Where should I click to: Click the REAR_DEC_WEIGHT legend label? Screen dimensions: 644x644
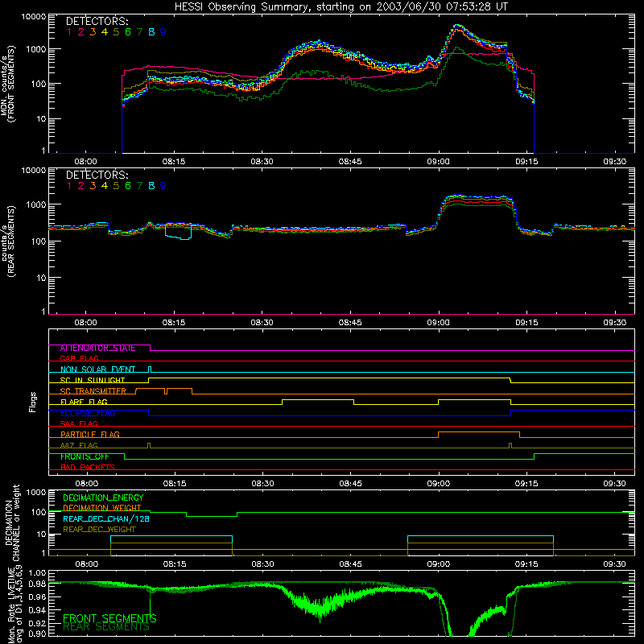click(99, 530)
